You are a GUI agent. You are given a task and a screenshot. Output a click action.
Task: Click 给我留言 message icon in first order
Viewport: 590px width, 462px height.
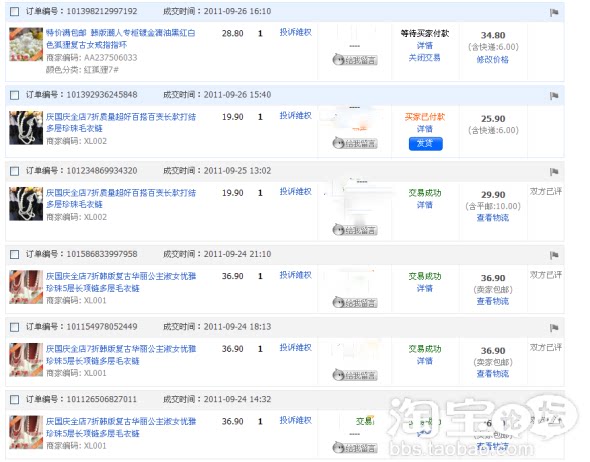click(355, 60)
